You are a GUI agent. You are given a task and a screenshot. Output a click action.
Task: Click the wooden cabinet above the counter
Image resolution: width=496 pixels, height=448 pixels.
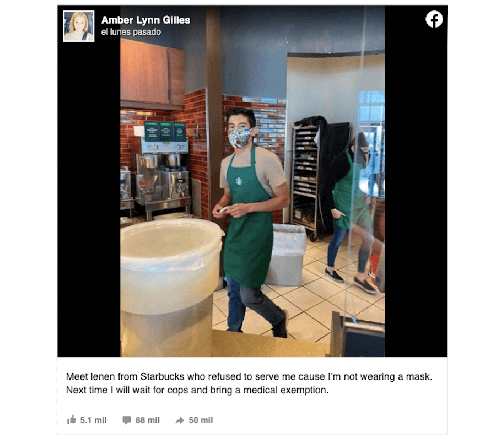152,74
